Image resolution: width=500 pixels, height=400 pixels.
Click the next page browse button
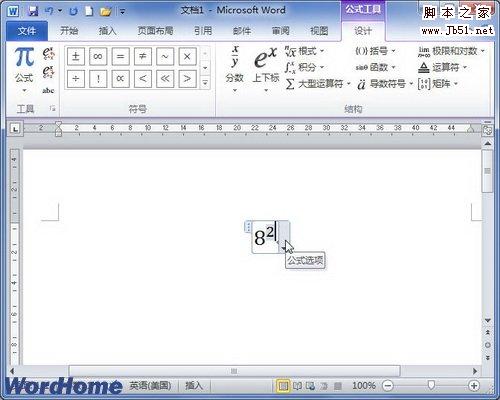click(488, 358)
